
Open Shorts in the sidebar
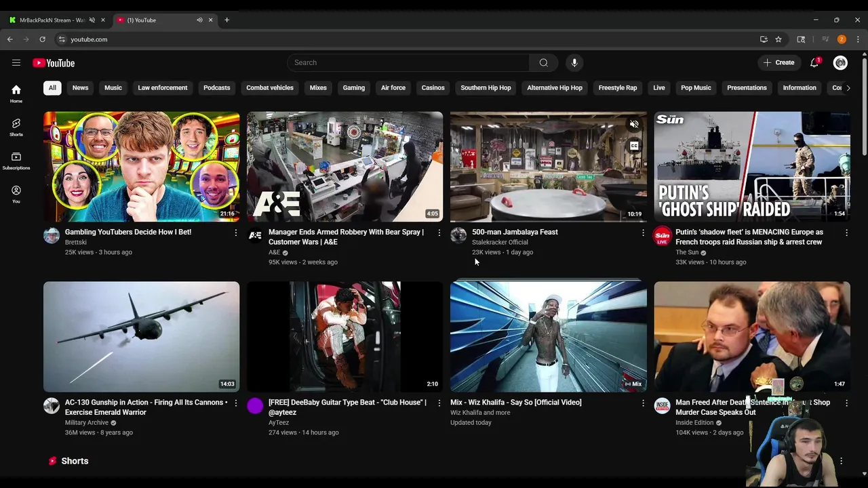coord(16,127)
